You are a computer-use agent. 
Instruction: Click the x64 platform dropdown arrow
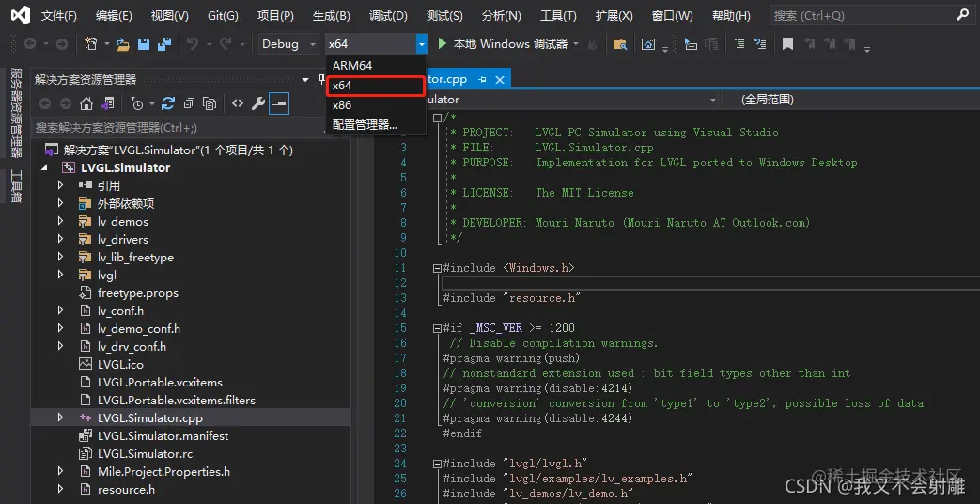[x=422, y=44]
